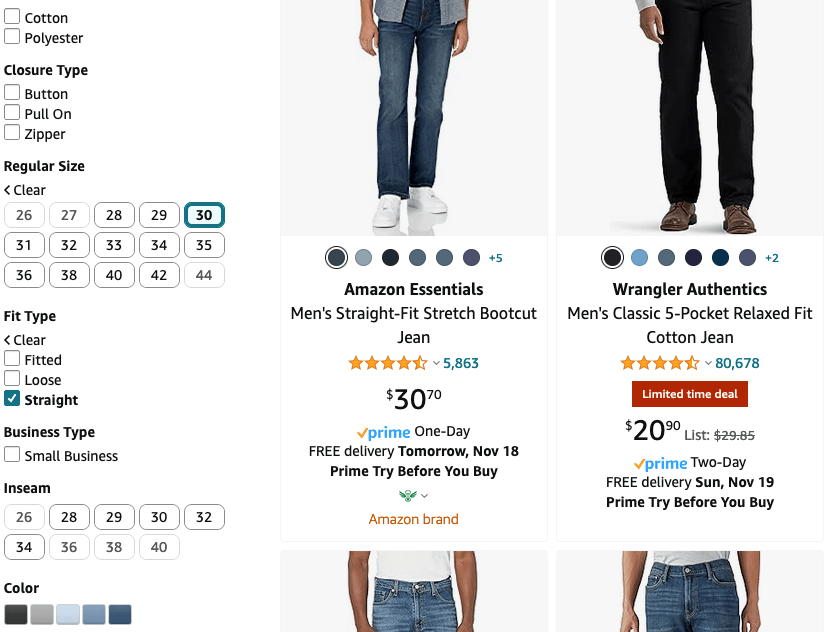The width and height of the screenshot is (827, 632).
Task: Expand the chevron beside the green leaf badge
Action: [x=425, y=496]
